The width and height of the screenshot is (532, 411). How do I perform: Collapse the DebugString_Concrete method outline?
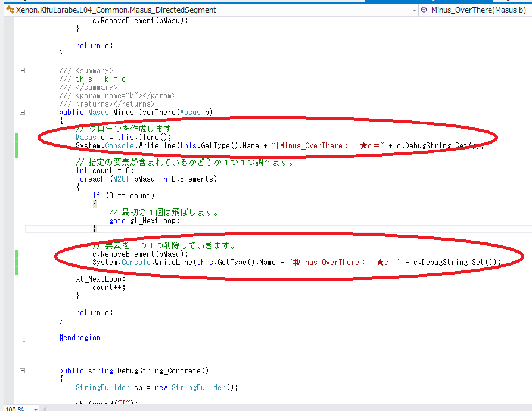tap(23, 370)
